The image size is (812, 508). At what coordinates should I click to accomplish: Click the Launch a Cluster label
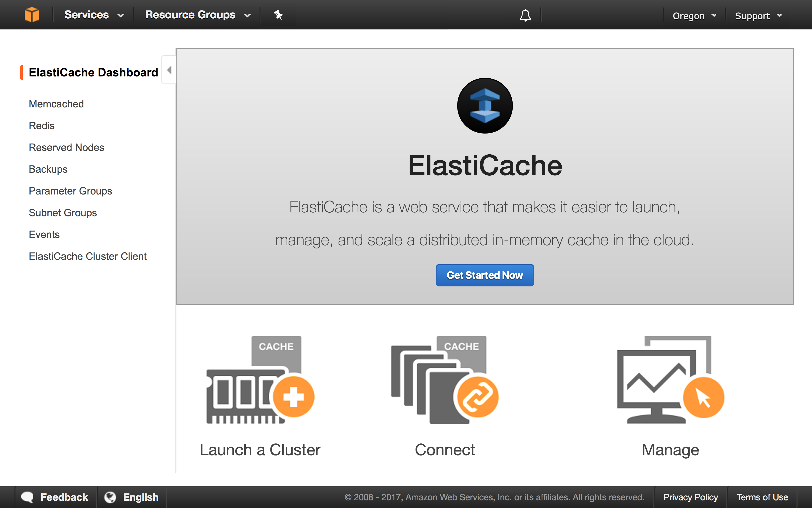tap(260, 450)
